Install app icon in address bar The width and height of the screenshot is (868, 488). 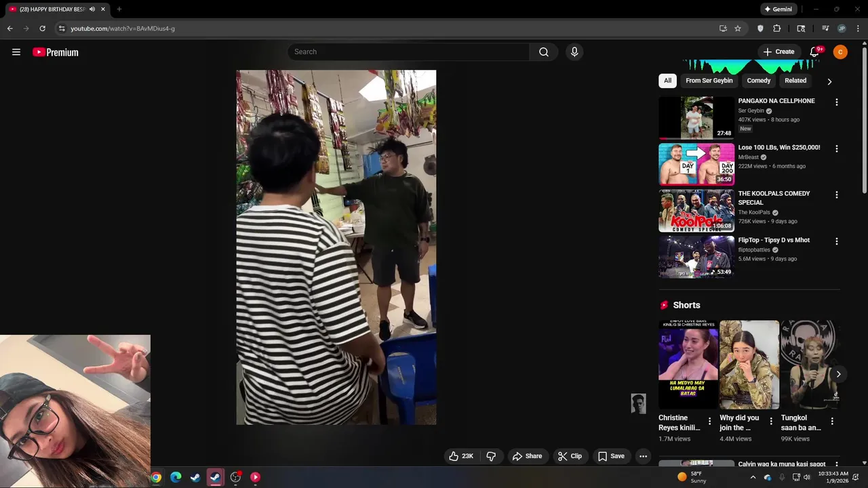point(723,28)
